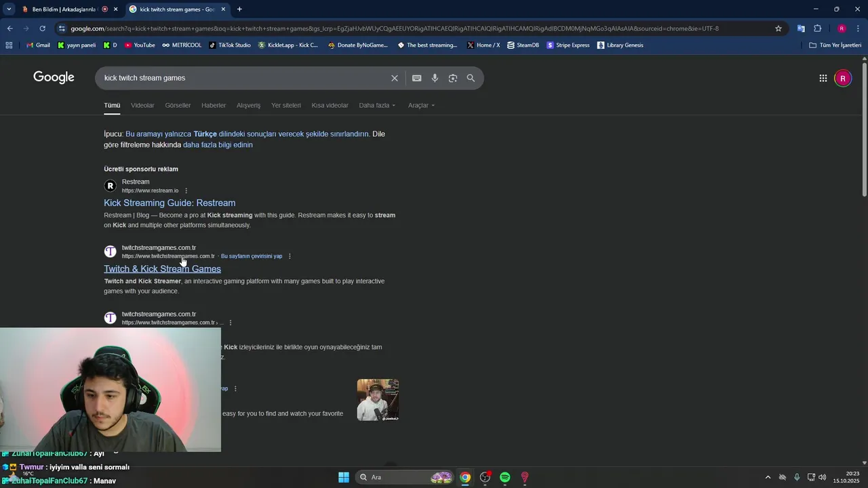Open the tab search dropdown arrow
The image size is (868, 488).
pos(9,9)
